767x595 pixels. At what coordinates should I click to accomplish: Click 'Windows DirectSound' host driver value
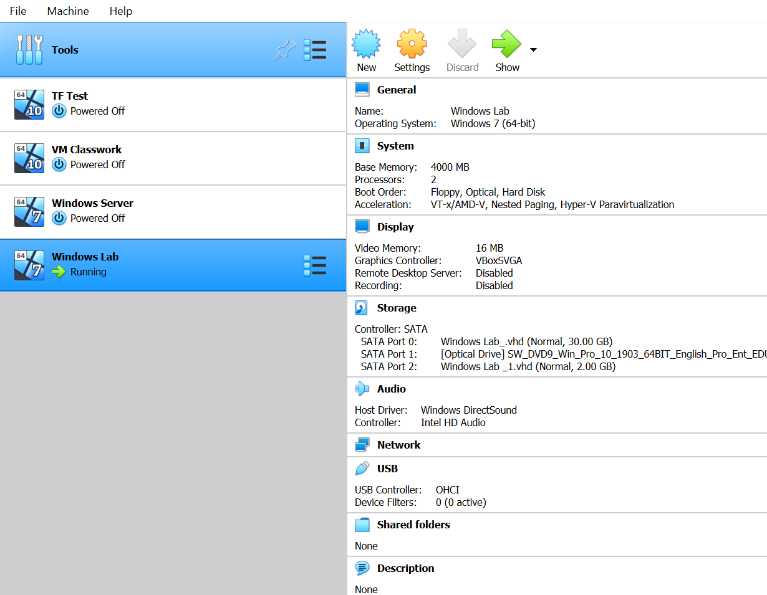469,410
